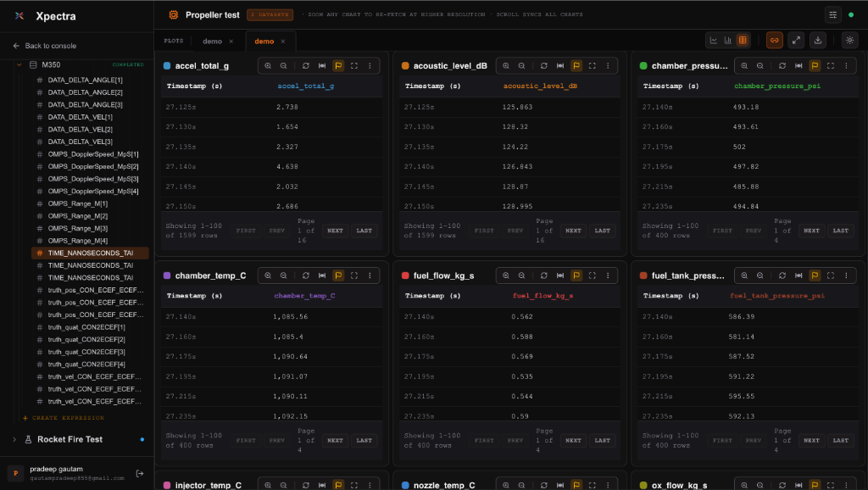Image resolution: width=868 pixels, height=490 pixels.
Task: Zoom out on acoustic_level_dB panel
Action: [521, 66]
